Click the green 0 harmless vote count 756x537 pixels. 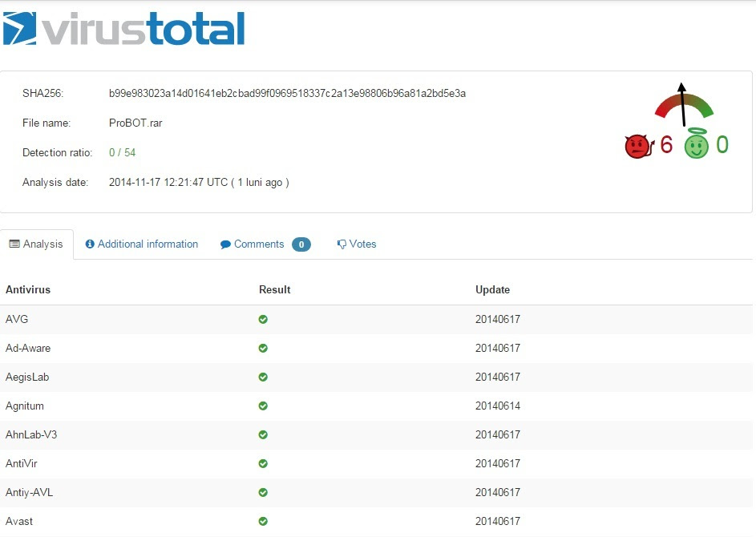pyautogui.click(x=722, y=144)
